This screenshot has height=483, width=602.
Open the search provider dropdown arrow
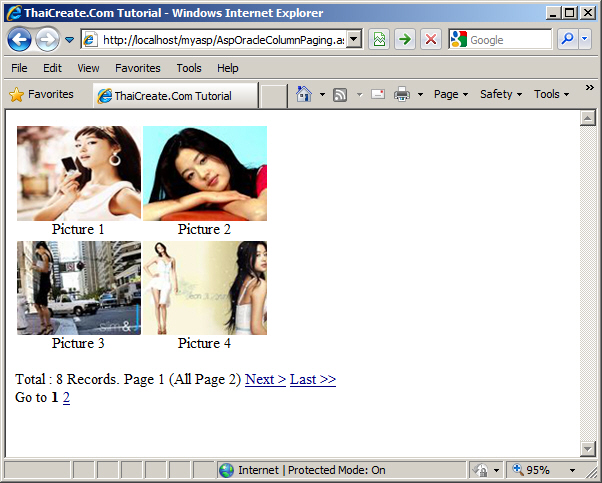(585, 39)
